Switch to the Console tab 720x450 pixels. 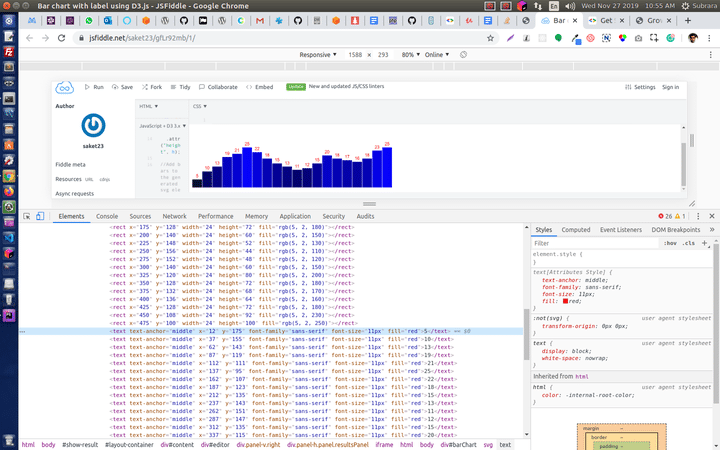(x=106, y=216)
